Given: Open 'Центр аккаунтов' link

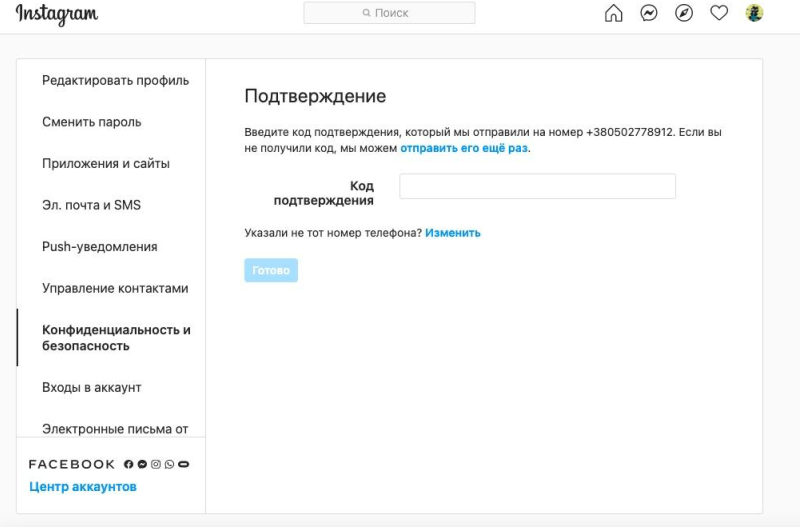Looking at the screenshot, I should [x=83, y=487].
